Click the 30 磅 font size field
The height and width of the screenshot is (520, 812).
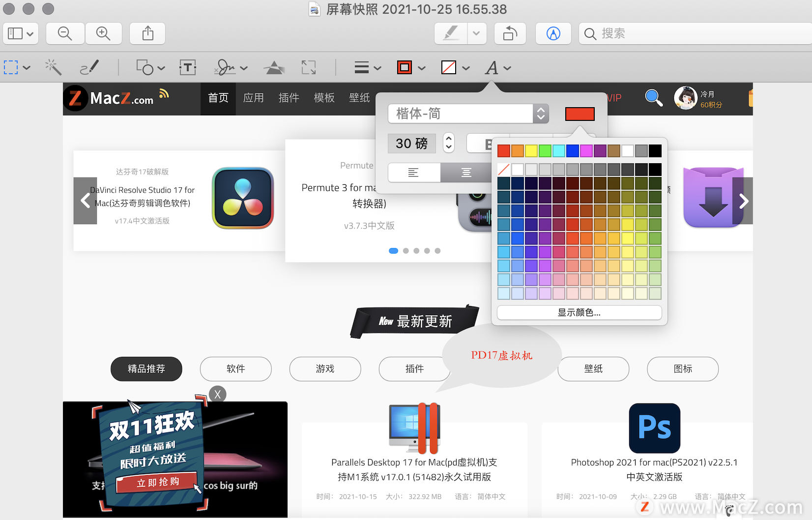412,143
